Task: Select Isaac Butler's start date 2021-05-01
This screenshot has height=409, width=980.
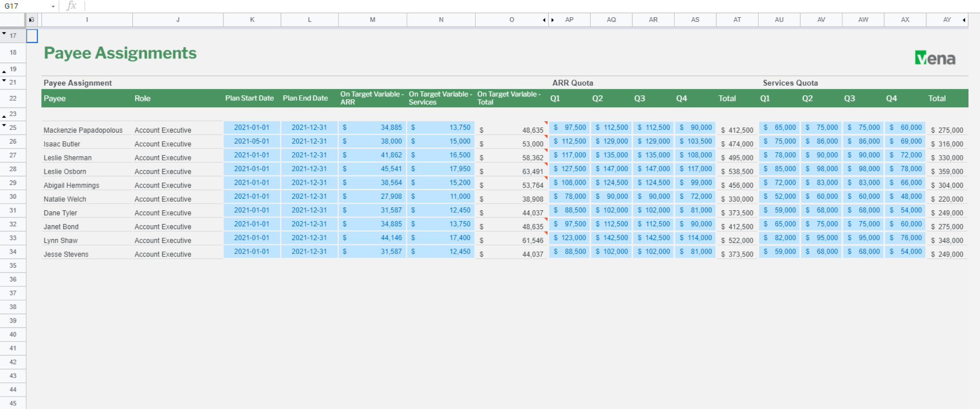Action: pyautogui.click(x=252, y=141)
